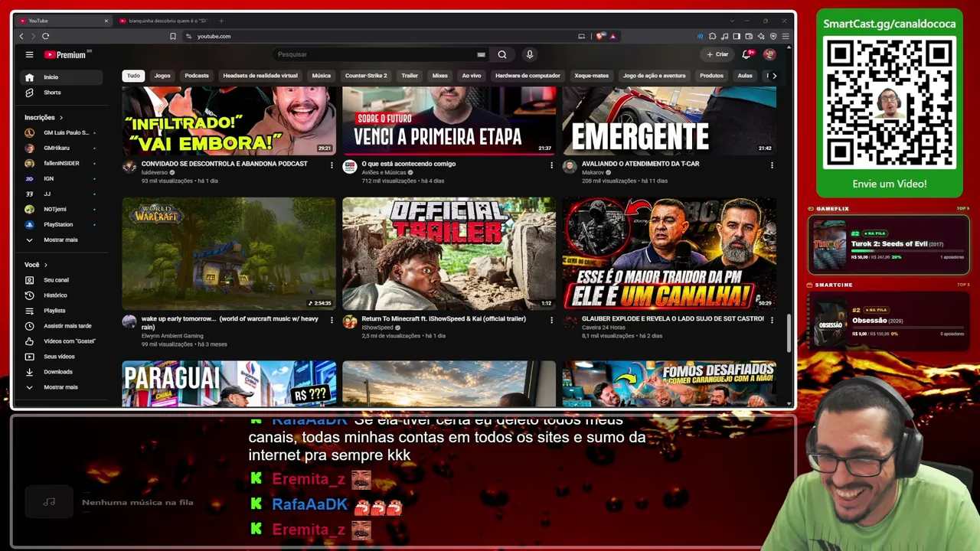Image resolution: width=980 pixels, height=551 pixels.
Task: Open the browser main menu icon
Action: coord(786,36)
